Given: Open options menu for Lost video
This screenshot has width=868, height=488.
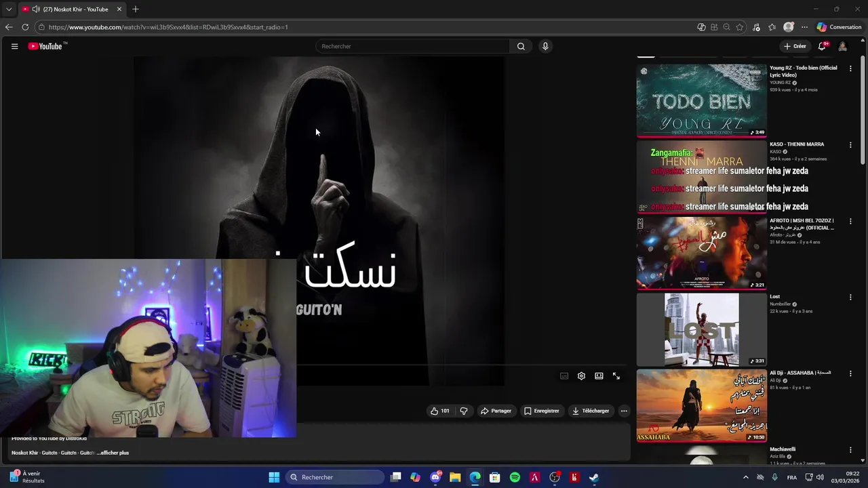Looking at the screenshot, I should tap(850, 298).
